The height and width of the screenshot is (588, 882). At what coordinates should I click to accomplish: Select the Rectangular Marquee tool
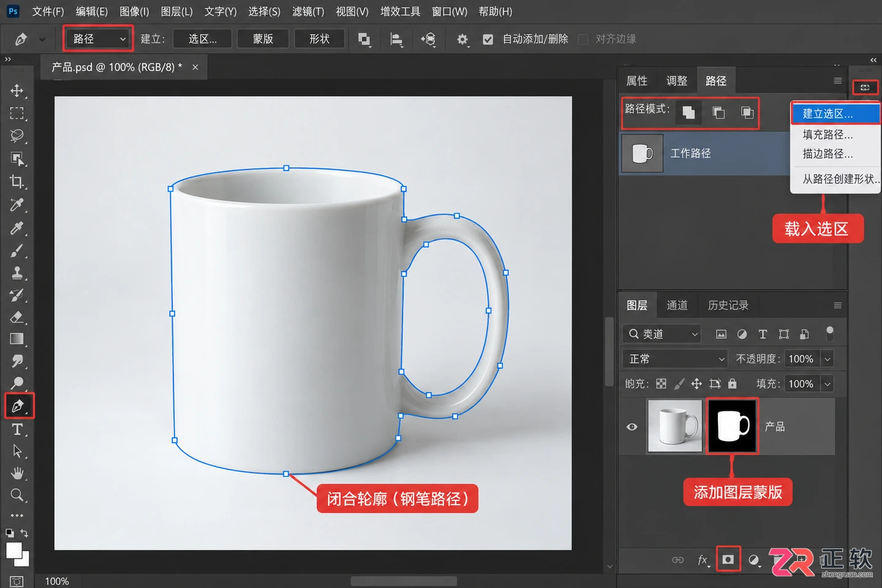[x=17, y=113]
